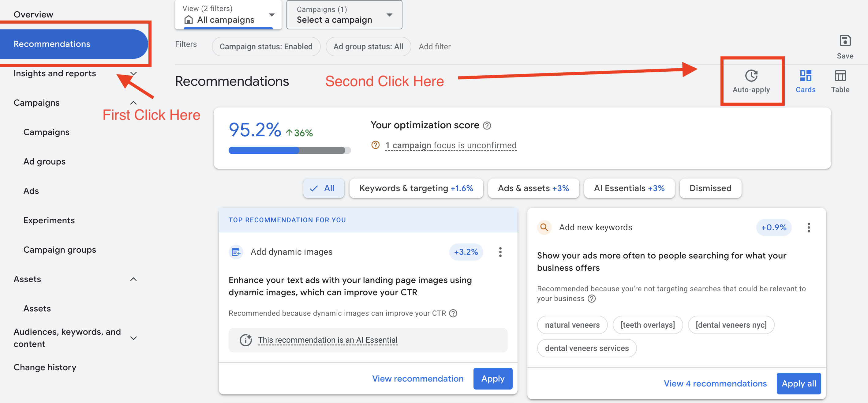Click the unconfirmed campaign focus warning icon
868x403 pixels.
click(375, 145)
